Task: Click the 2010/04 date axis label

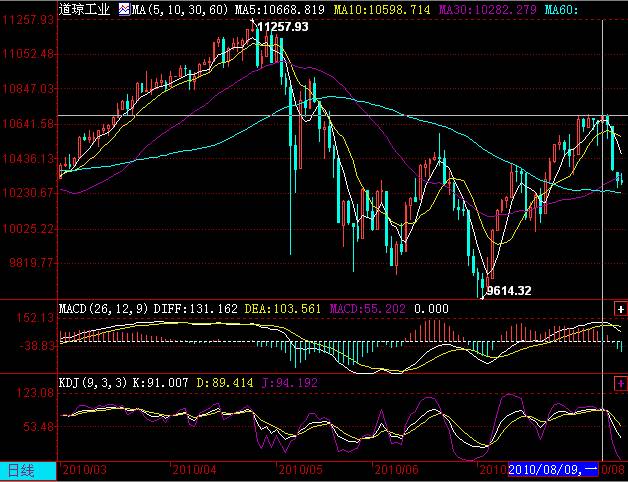Action: [x=195, y=469]
